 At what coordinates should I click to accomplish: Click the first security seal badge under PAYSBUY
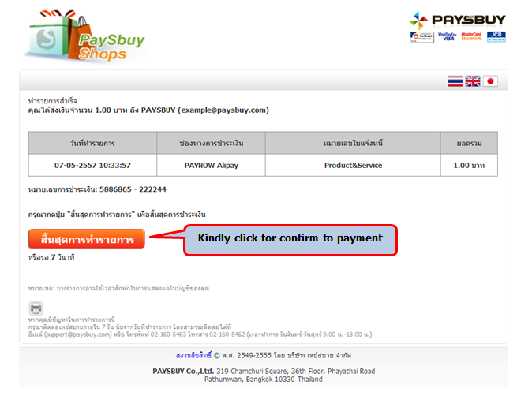point(422,37)
